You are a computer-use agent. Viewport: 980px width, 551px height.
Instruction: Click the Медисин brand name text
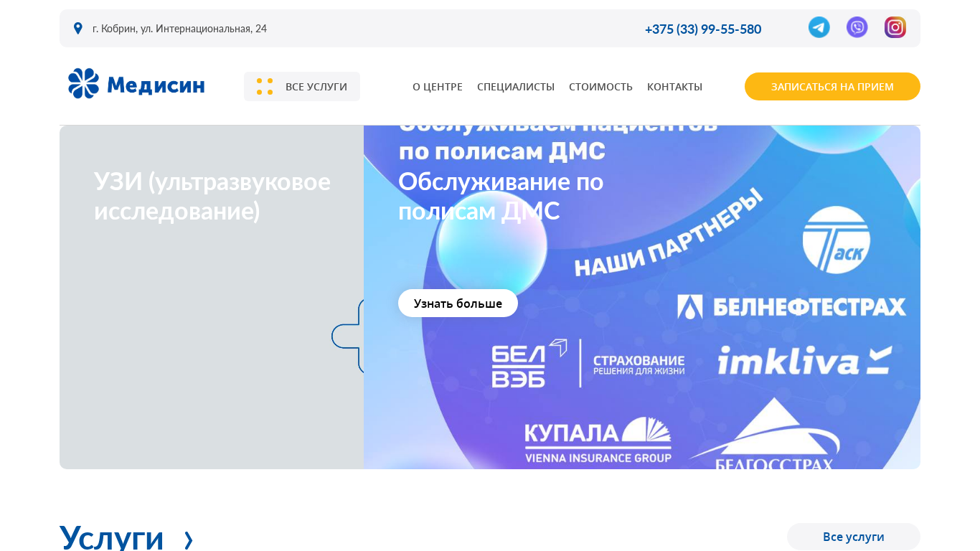click(x=156, y=85)
